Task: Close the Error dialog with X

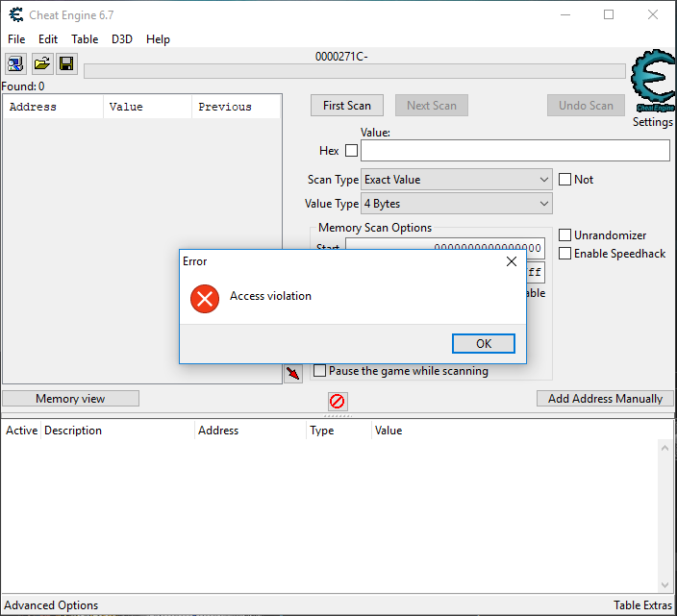Action: [x=512, y=261]
